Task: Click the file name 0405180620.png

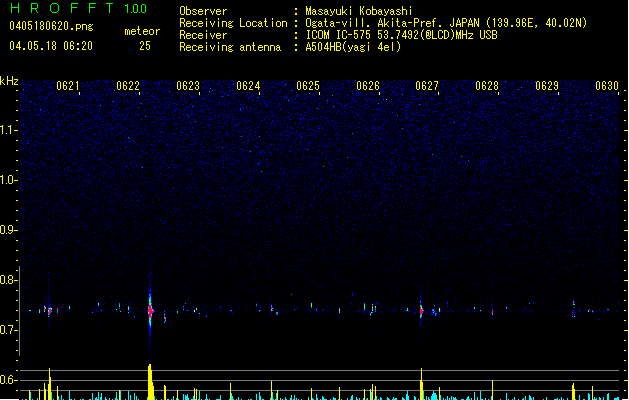Action: pyautogui.click(x=51, y=26)
